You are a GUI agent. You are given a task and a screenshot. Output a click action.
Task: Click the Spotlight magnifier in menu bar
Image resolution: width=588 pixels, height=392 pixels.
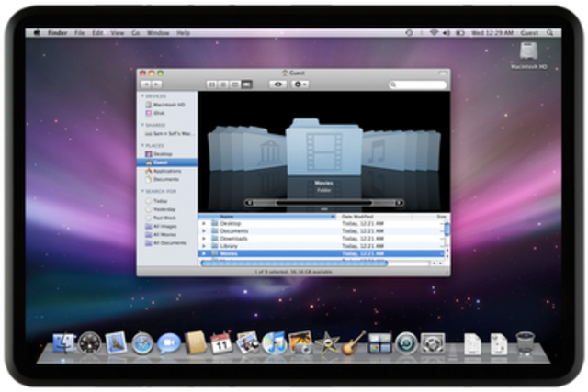(x=549, y=33)
